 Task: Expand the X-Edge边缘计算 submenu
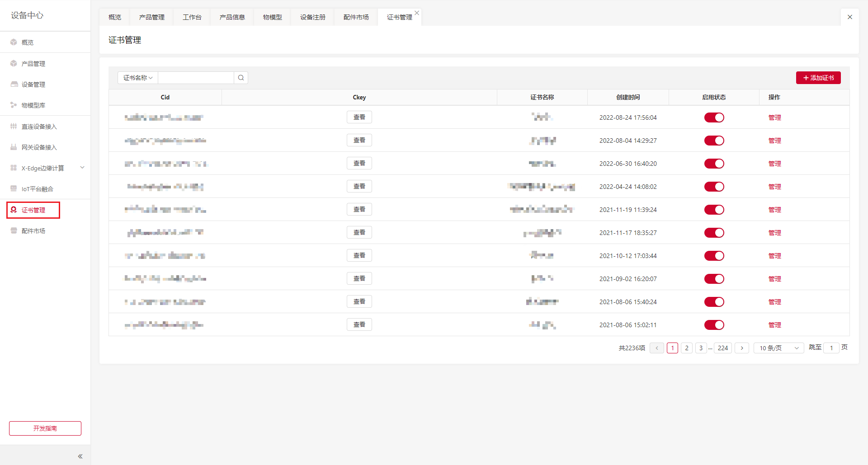coord(82,168)
